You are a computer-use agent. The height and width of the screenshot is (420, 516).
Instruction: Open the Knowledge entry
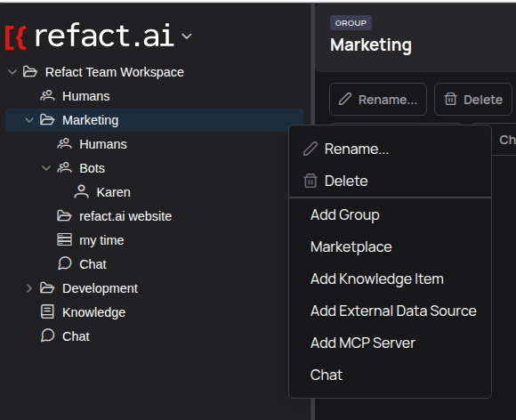pyautogui.click(x=94, y=312)
